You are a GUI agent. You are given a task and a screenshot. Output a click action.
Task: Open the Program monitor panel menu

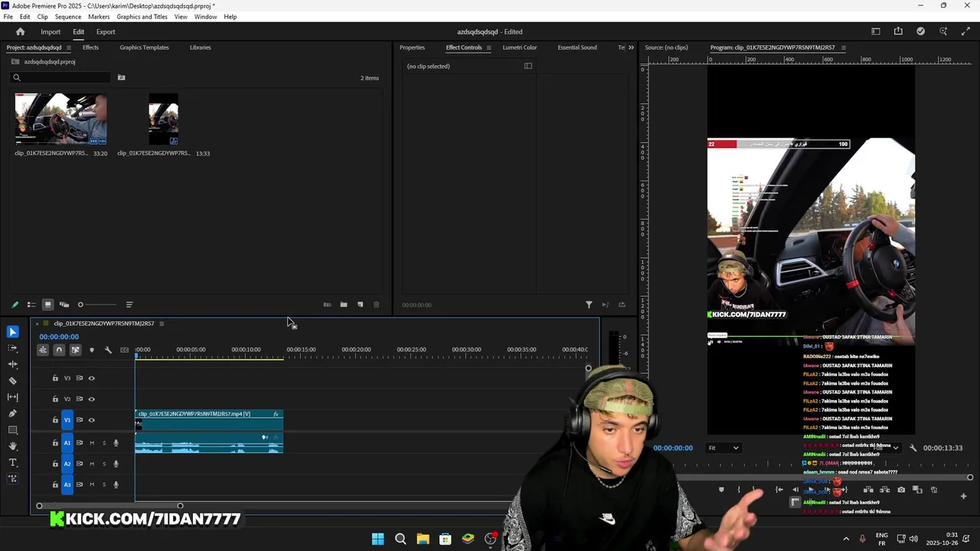point(843,47)
